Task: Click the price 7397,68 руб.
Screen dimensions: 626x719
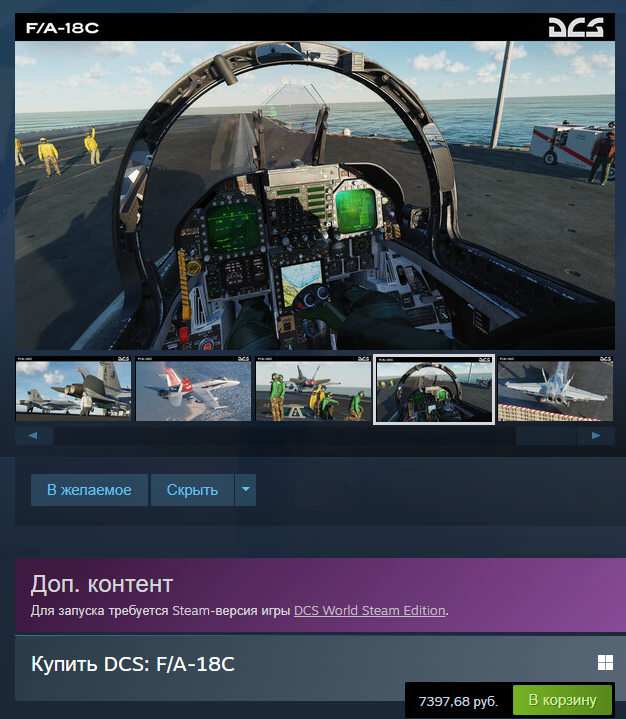Action: click(458, 701)
